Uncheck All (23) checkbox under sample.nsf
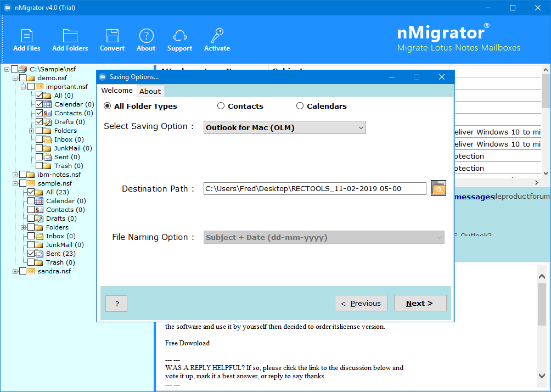This screenshot has height=392, width=551. 31,192
